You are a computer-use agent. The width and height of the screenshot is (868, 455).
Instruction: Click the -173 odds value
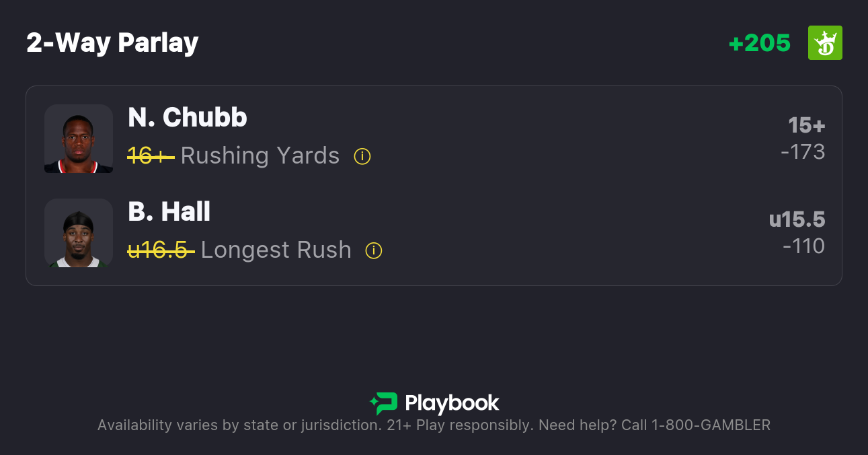pyautogui.click(x=803, y=152)
